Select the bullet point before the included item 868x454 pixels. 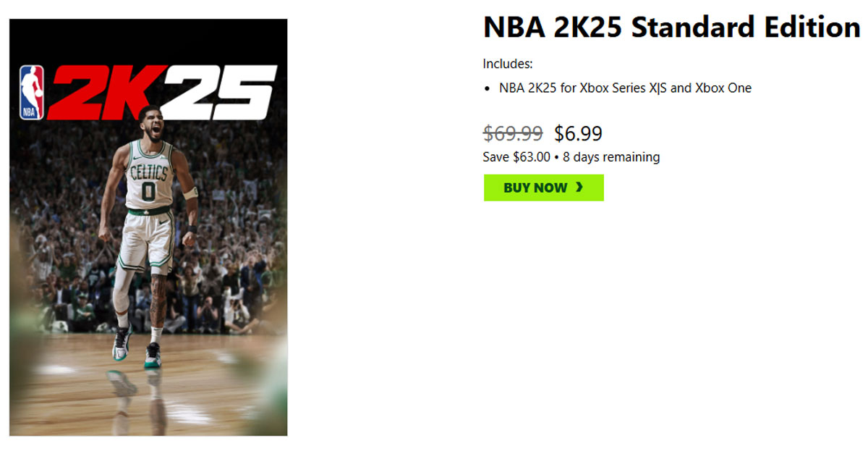(x=488, y=89)
